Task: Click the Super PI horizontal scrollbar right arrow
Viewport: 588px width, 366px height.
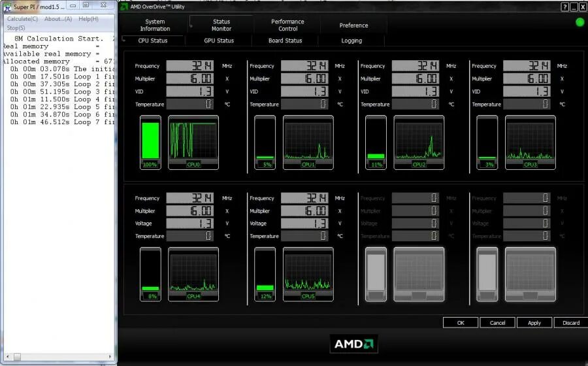Action: 110,357
